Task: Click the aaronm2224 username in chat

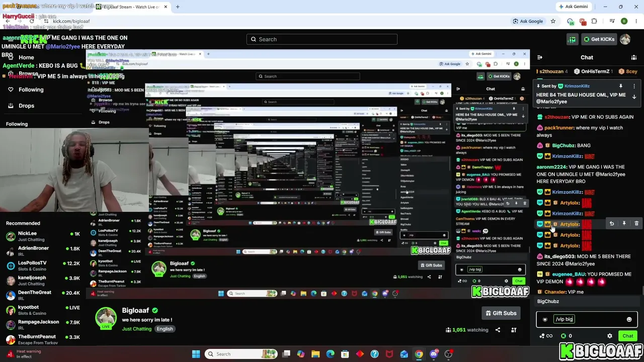Action: click(x=552, y=167)
